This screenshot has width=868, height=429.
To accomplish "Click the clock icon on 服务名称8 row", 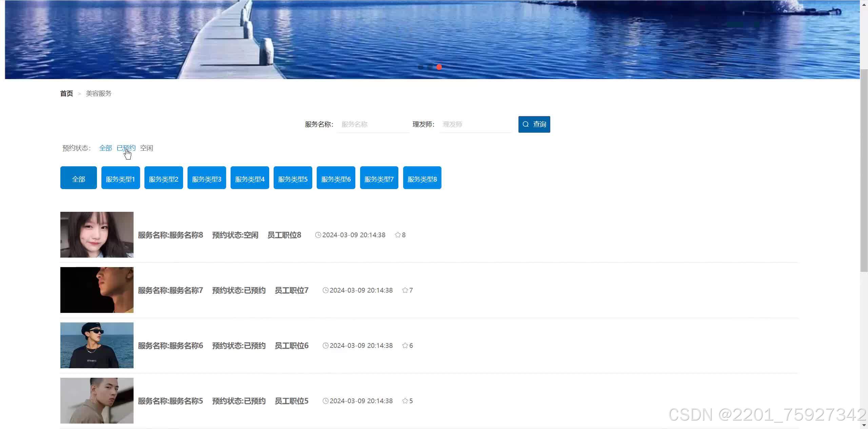I will (318, 235).
